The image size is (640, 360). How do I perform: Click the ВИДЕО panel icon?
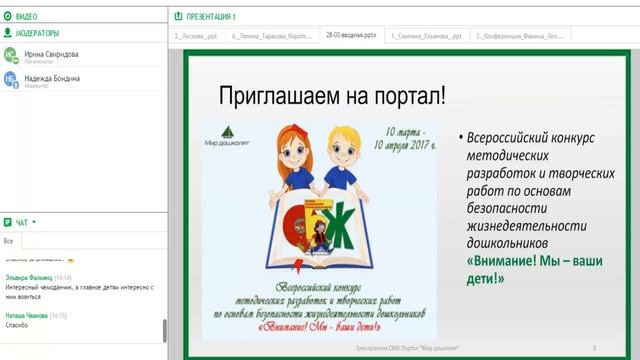pos(7,16)
